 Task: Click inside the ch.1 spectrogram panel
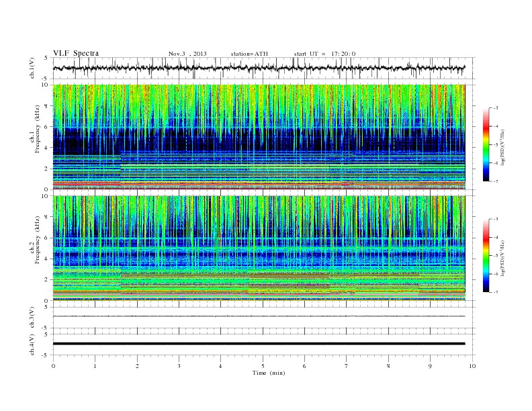pos(259,137)
